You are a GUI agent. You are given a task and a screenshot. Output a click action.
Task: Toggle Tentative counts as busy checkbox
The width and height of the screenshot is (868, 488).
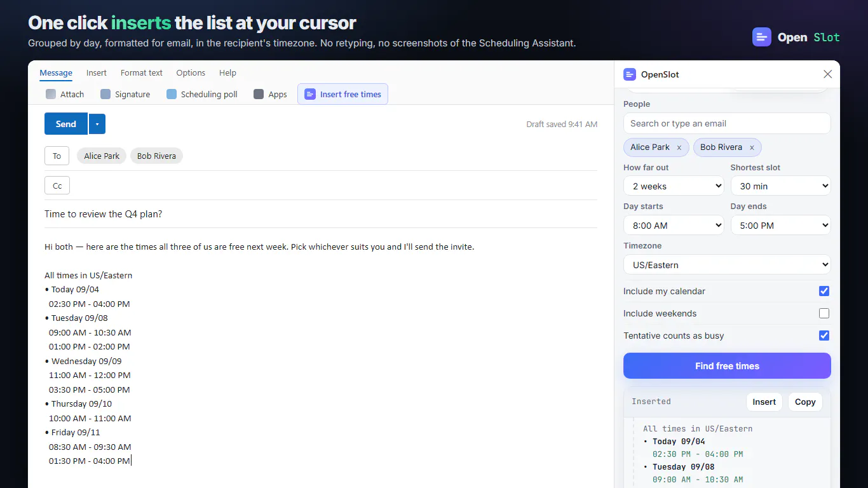point(824,335)
